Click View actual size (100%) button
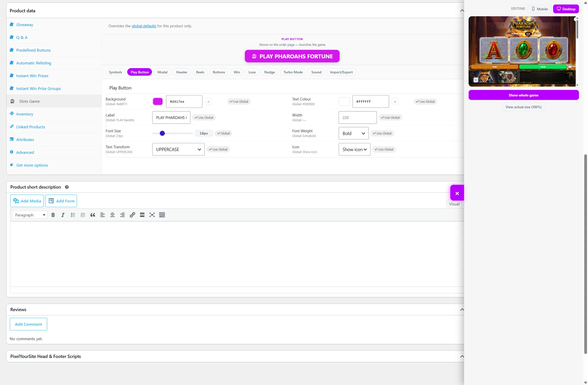 click(x=524, y=107)
